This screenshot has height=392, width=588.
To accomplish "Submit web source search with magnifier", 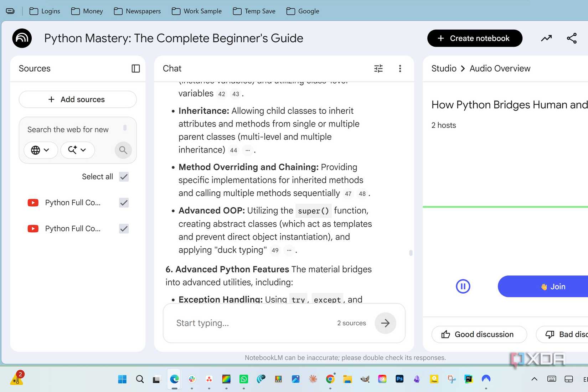I will coord(123,150).
